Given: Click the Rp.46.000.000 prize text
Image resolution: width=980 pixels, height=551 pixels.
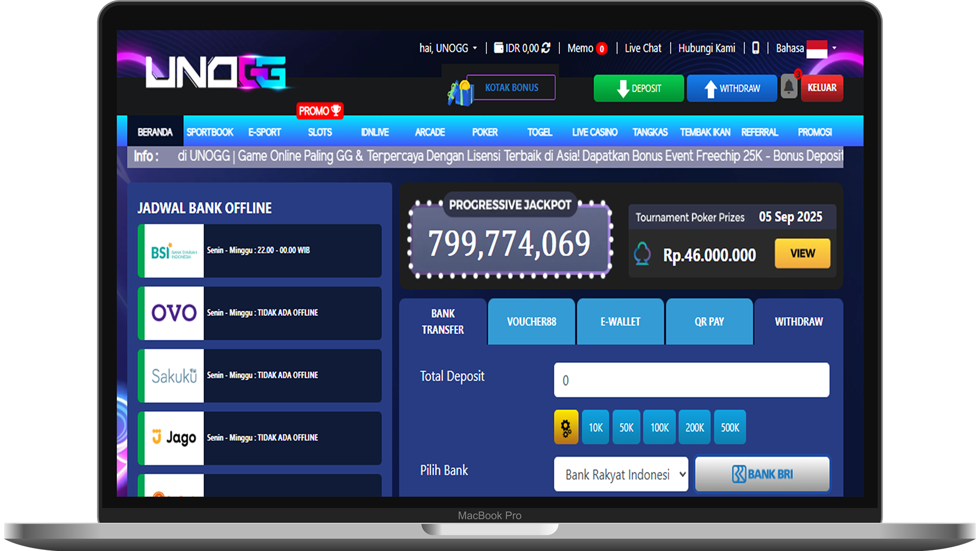Looking at the screenshot, I should 709,255.
